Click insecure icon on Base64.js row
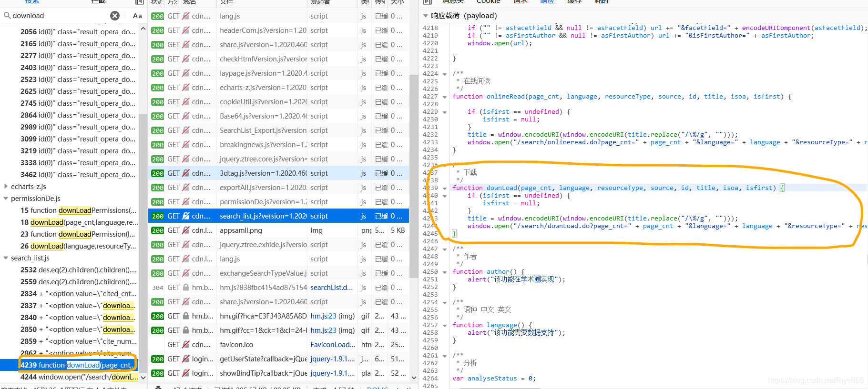This screenshot has height=389, width=868. [186, 116]
